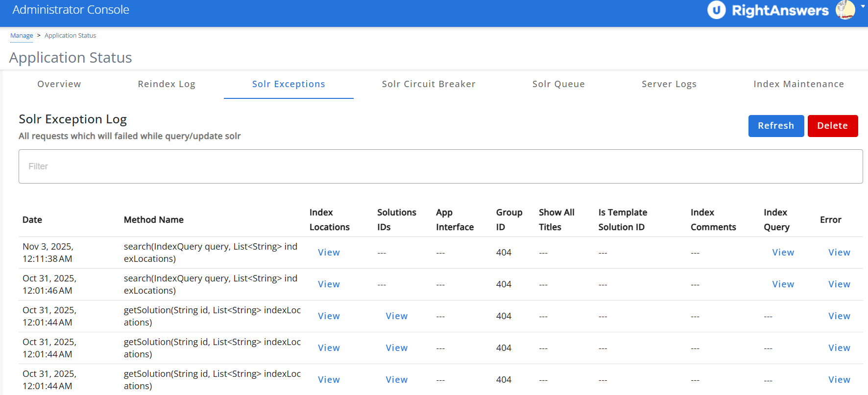Click the user avatar picture
The width and height of the screenshot is (868, 395).
(845, 10)
